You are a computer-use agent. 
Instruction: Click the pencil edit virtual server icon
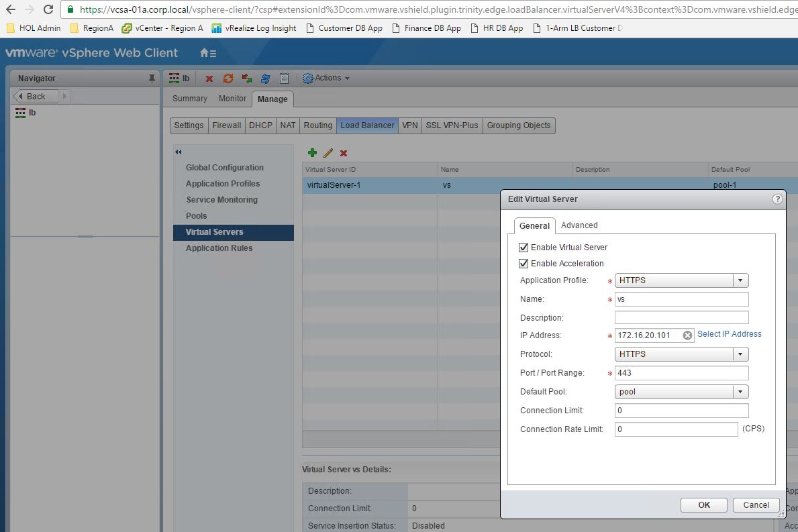(328, 153)
